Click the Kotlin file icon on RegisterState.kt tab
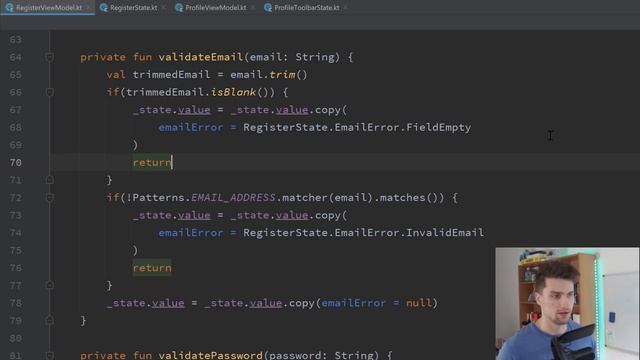This screenshot has width=640, height=360. point(104,7)
